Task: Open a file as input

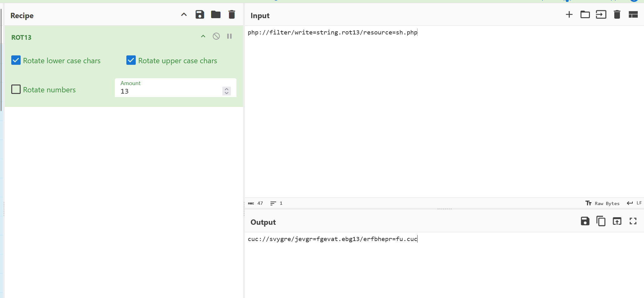Action: point(601,15)
